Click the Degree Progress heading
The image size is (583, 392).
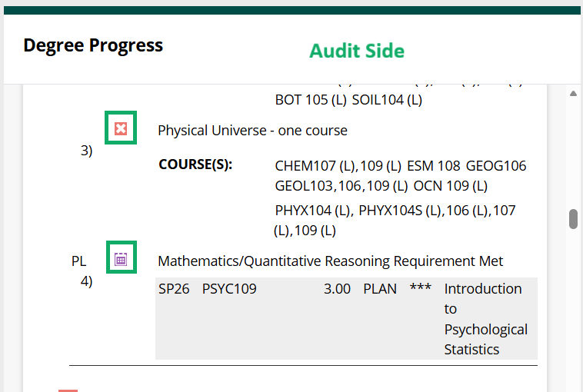click(x=93, y=45)
